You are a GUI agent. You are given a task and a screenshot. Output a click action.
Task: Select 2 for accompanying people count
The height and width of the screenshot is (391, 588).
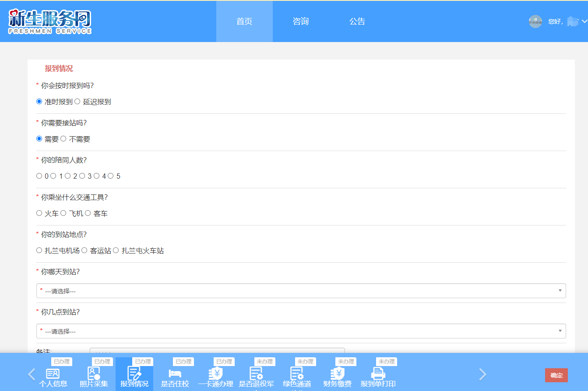click(x=68, y=176)
